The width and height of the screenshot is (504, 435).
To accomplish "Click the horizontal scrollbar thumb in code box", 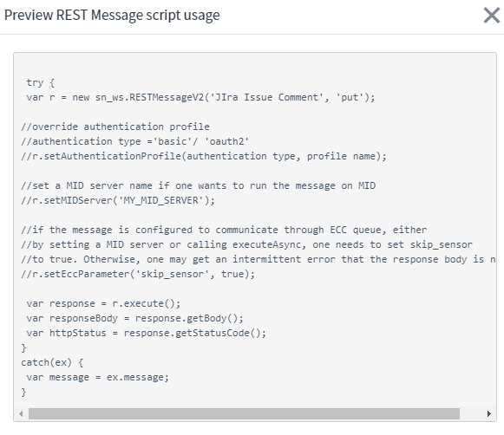I will (x=244, y=413).
